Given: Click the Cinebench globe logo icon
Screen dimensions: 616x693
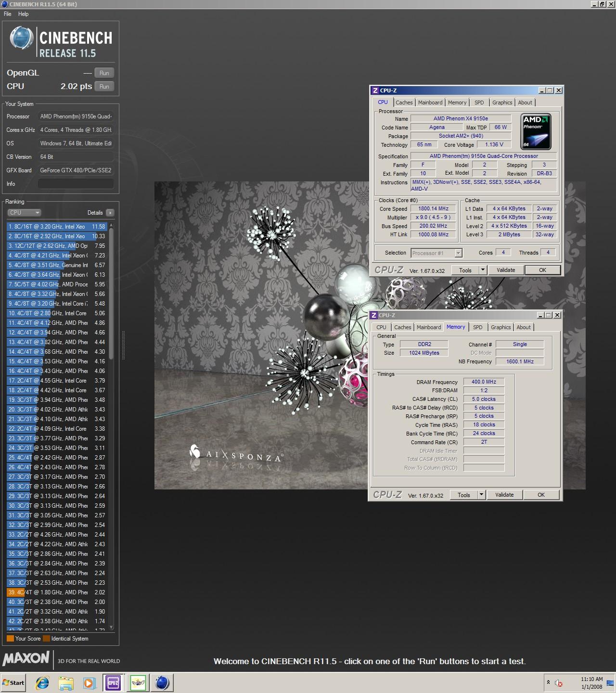Looking at the screenshot, I should (21, 38).
